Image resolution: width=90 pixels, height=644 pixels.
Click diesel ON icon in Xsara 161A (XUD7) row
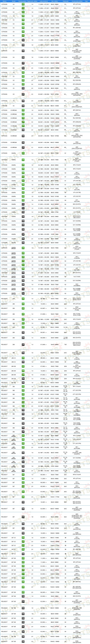[23, 217]
